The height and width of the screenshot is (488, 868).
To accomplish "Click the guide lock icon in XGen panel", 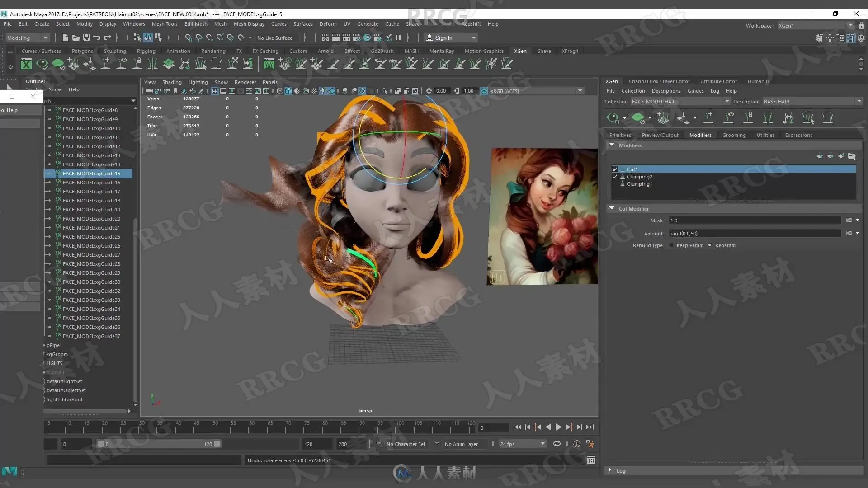I will tap(748, 118).
